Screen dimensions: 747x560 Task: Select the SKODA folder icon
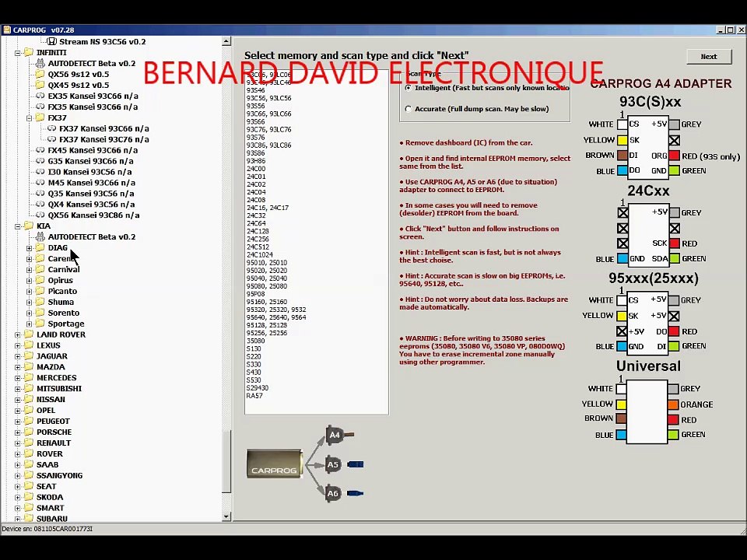click(29, 497)
